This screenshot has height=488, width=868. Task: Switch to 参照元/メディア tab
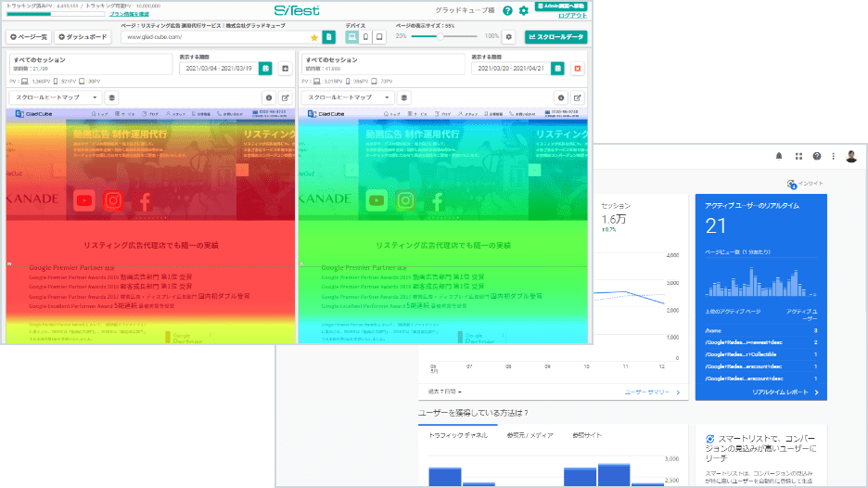point(529,434)
